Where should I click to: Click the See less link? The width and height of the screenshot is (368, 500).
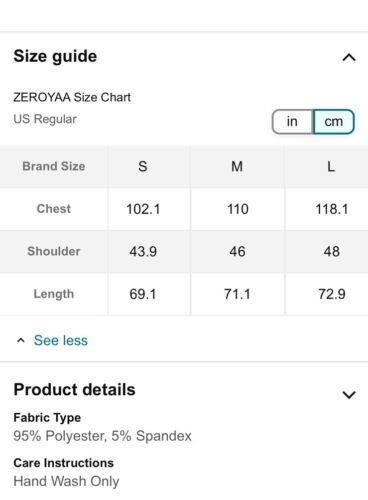(x=61, y=340)
